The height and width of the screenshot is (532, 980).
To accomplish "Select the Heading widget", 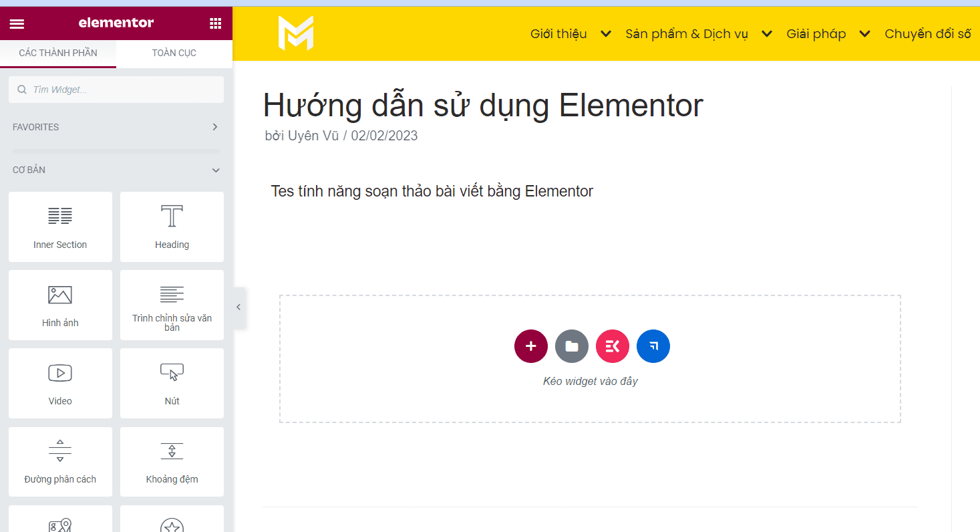I will pyautogui.click(x=172, y=227).
